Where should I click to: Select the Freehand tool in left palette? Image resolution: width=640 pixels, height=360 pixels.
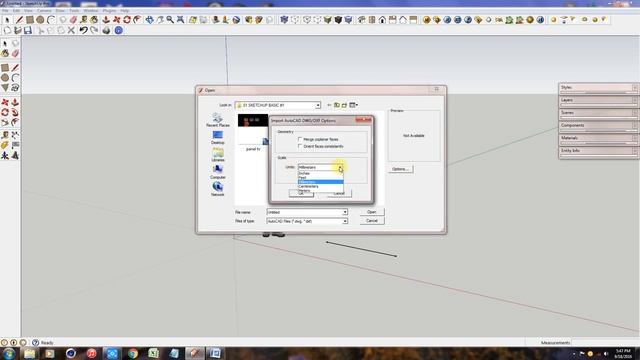[x=15, y=88]
